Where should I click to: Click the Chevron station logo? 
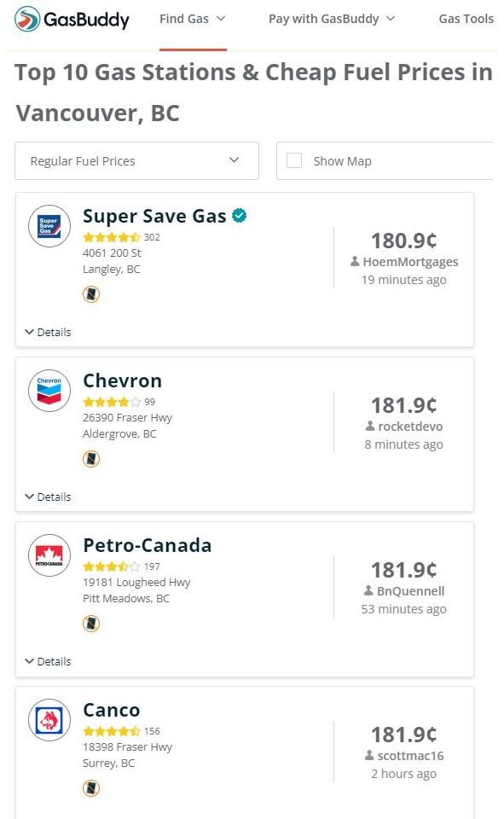click(x=49, y=391)
